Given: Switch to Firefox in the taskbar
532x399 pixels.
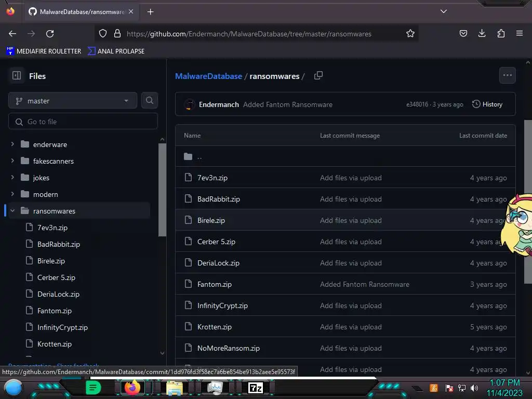Looking at the screenshot, I should coord(132,388).
